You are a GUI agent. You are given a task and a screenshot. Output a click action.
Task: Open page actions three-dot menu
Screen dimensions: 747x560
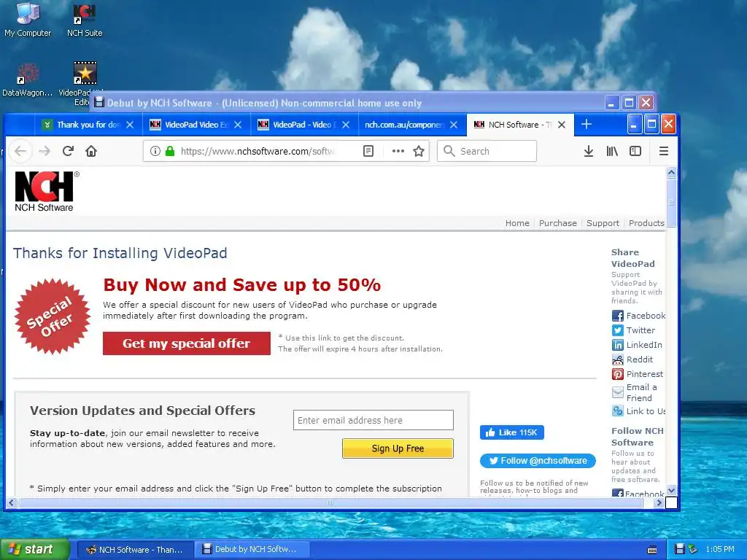click(398, 151)
